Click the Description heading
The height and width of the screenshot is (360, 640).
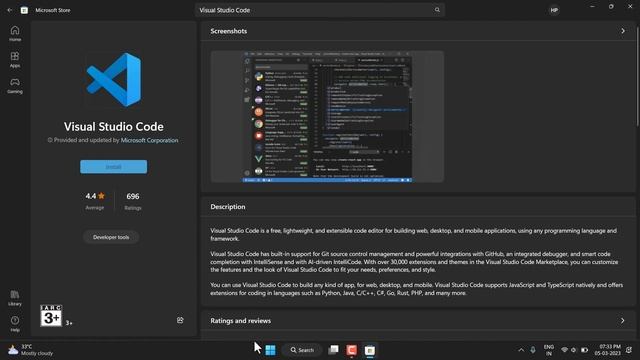pyautogui.click(x=228, y=207)
